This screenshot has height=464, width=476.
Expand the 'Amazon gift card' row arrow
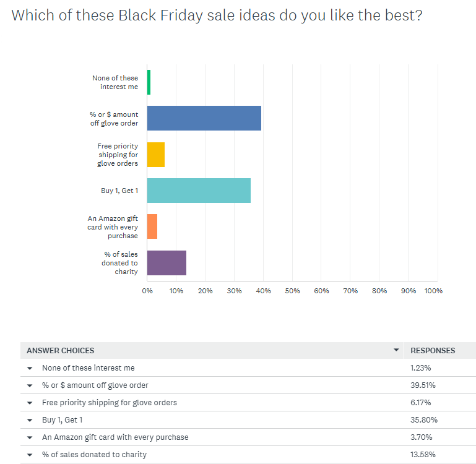pyautogui.click(x=30, y=437)
